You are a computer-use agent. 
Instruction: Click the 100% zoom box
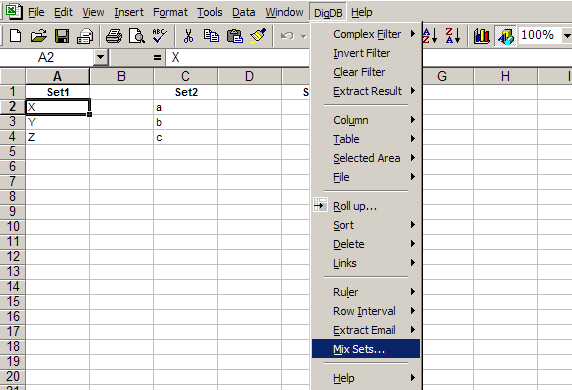(x=540, y=35)
